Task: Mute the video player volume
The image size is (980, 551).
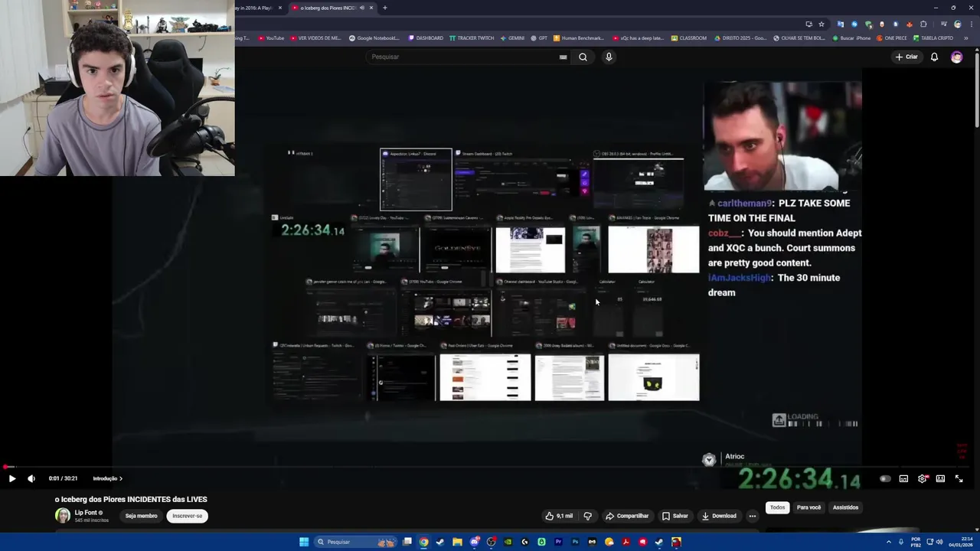Action: pos(31,478)
